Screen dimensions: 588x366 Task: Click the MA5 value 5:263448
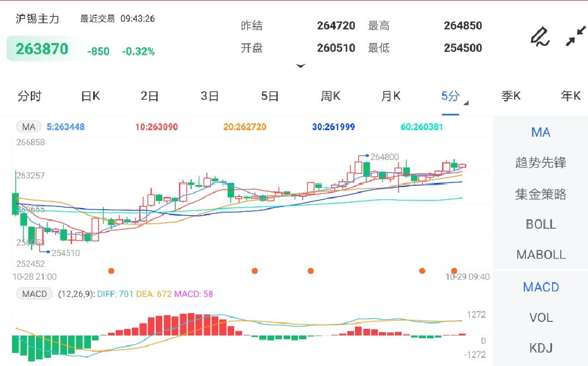pyautogui.click(x=66, y=127)
